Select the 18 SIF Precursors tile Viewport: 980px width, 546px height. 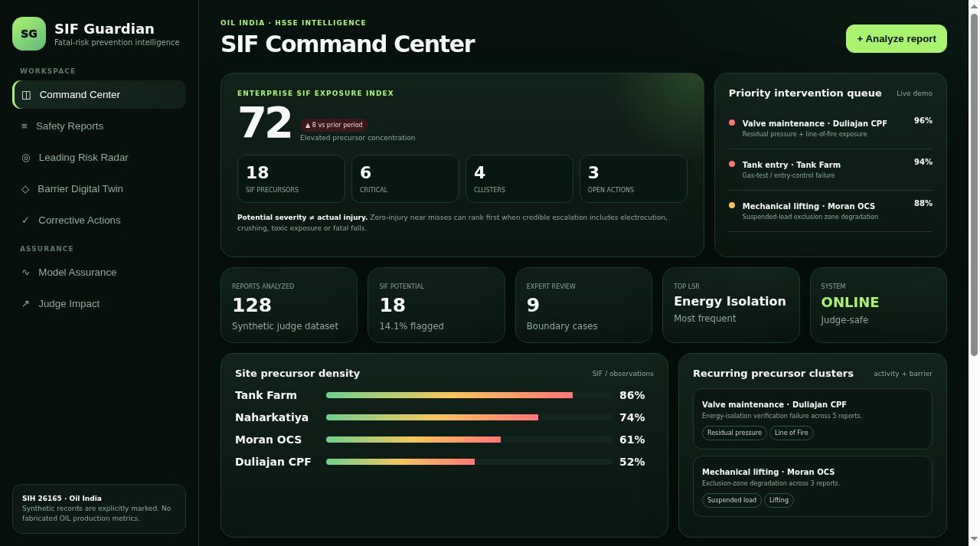tap(291, 178)
